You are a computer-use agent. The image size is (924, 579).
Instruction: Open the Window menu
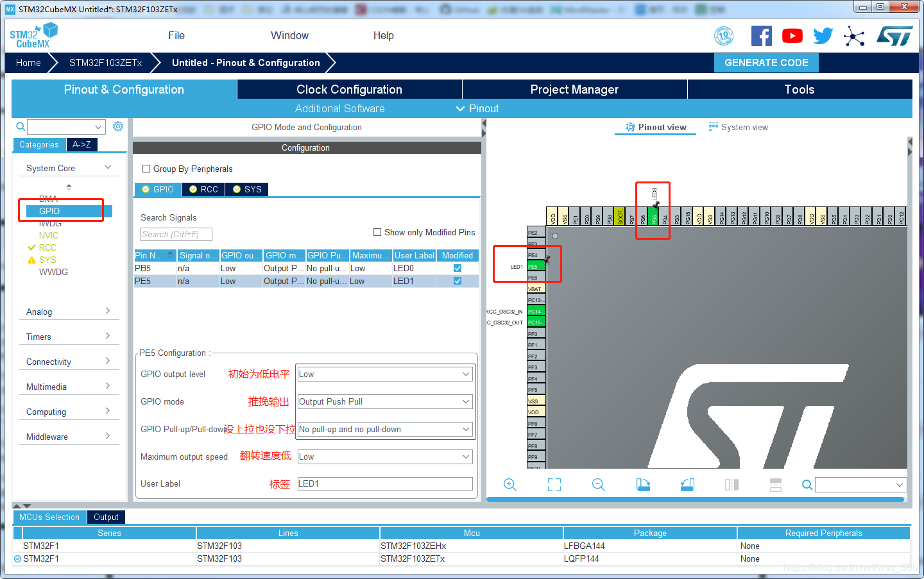(x=289, y=35)
